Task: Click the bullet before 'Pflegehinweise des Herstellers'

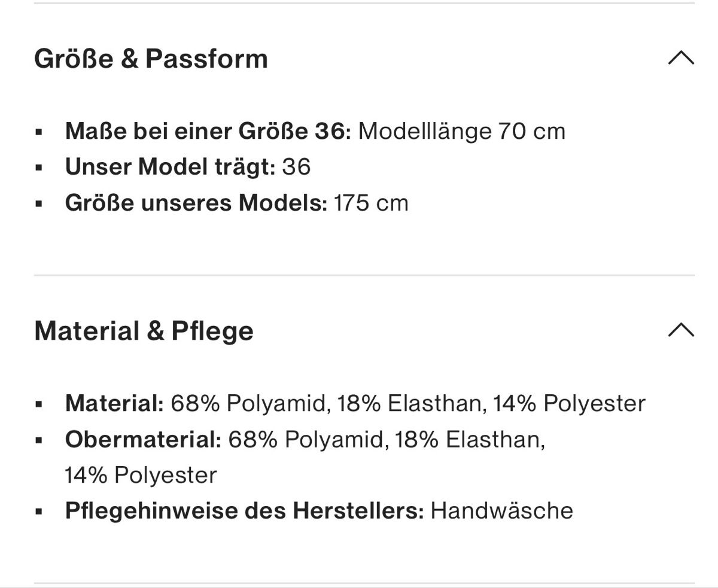Action: point(39,511)
